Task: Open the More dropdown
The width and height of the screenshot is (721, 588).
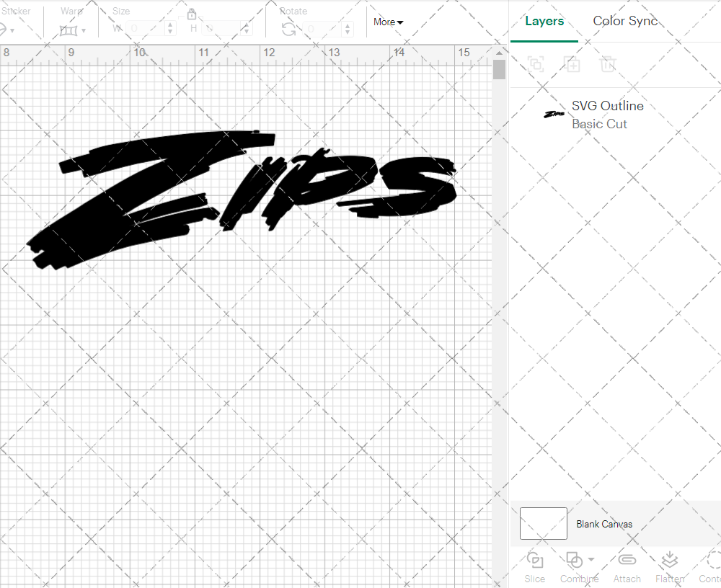Action: (388, 22)
